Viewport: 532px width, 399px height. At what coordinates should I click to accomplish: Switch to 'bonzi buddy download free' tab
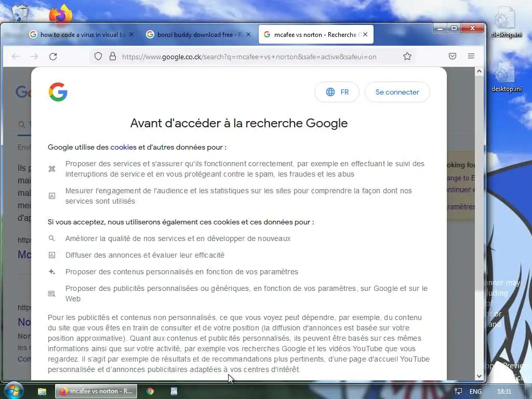pyautogui.click(x=198, y=34)
